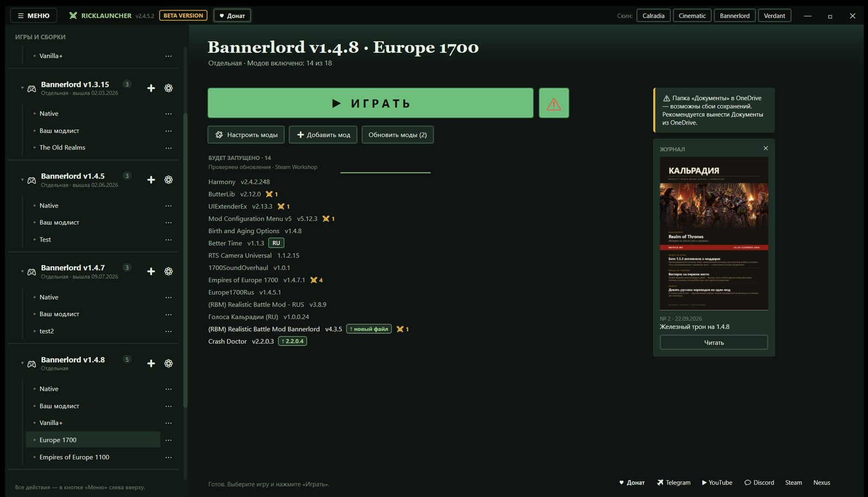Open the Discord link in footer

click(759, 482)
